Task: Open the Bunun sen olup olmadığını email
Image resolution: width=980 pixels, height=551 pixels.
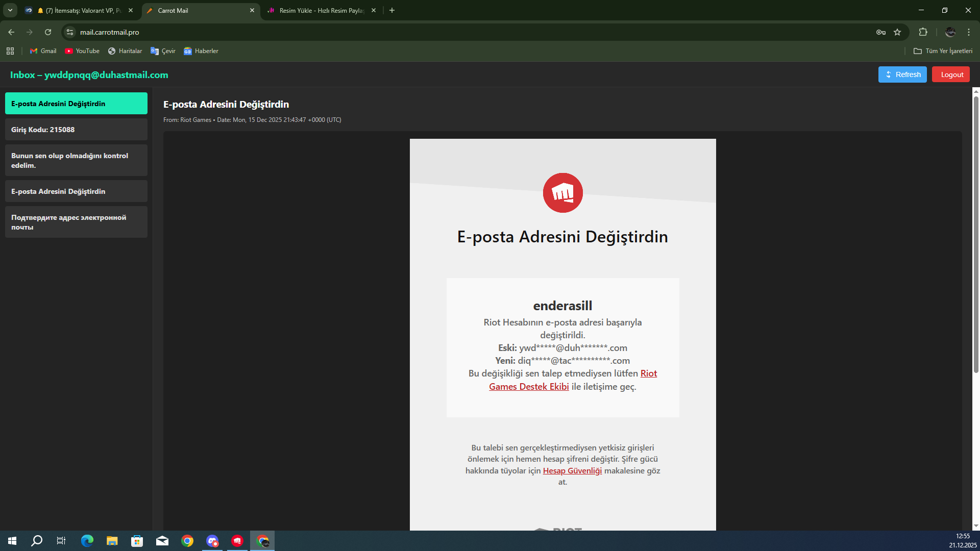Action: pyautogui.click(x=76, y=160)
